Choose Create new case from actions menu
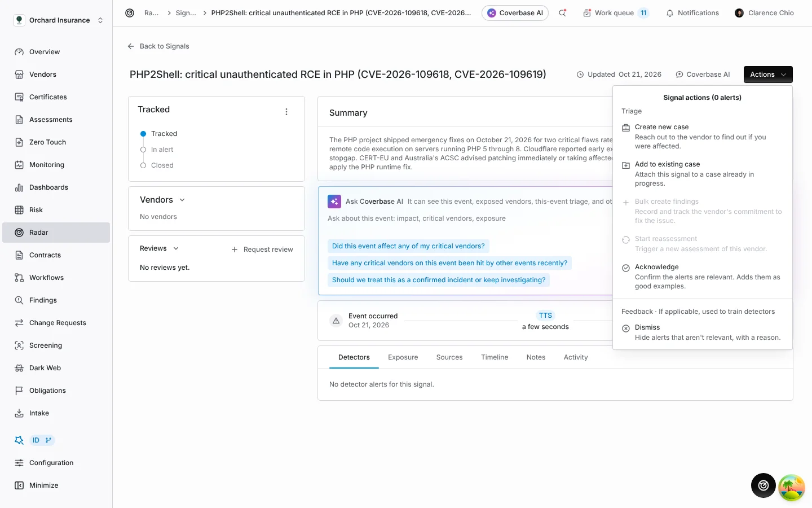Image resolution: width=812 pixels, height=508 pixels. (702, 137)
